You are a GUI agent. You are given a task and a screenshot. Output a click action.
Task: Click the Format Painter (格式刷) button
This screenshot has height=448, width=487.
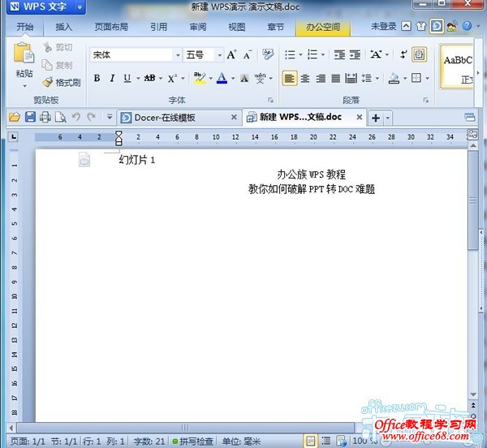point(62,82)
